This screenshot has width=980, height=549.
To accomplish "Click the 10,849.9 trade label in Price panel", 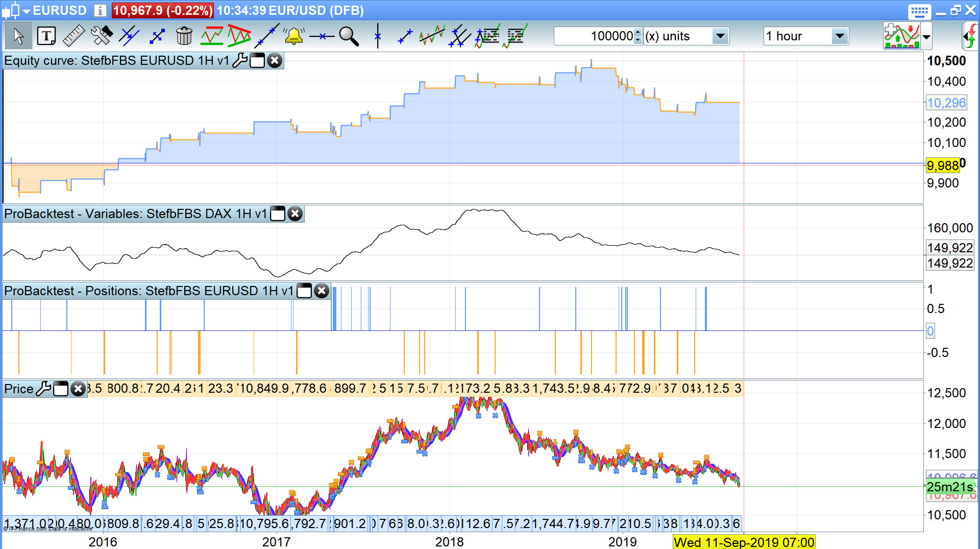I will tap(264, 389).
